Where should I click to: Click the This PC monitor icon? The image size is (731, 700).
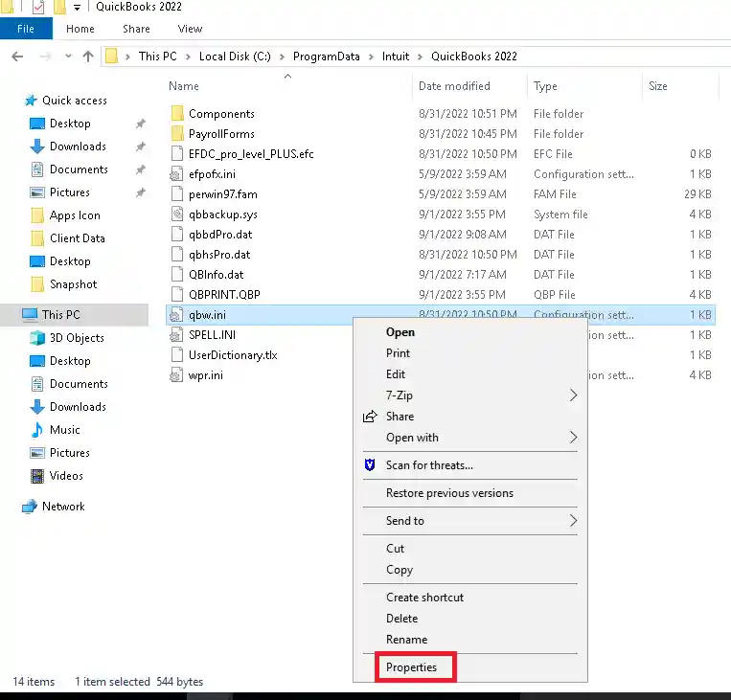30,315
